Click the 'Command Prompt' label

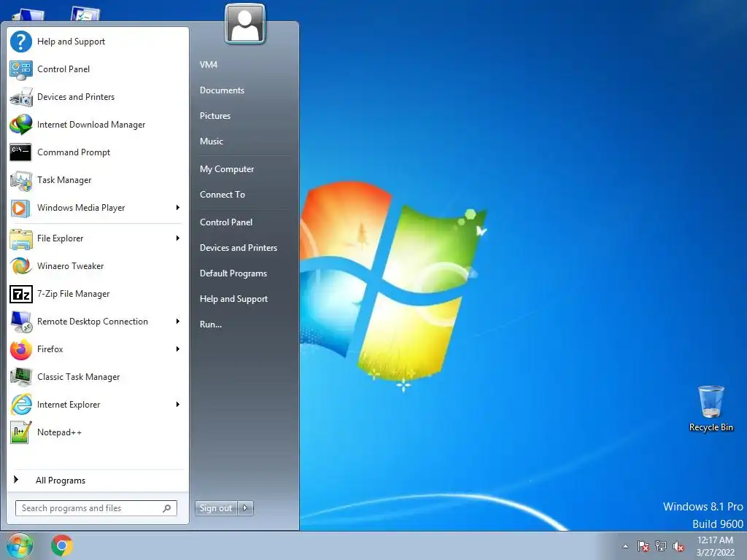(x=74, y=152)
